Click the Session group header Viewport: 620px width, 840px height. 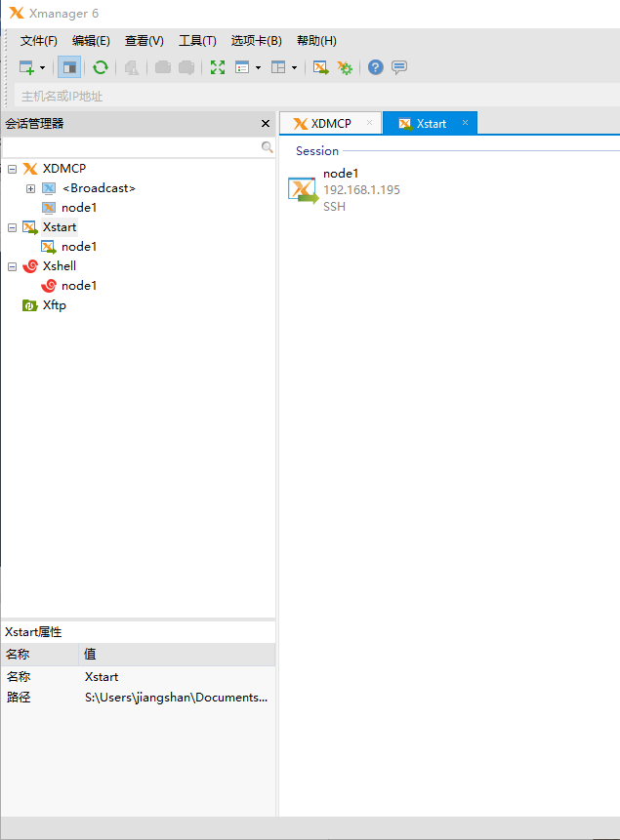pyautogui.click(x=317, y=151)
